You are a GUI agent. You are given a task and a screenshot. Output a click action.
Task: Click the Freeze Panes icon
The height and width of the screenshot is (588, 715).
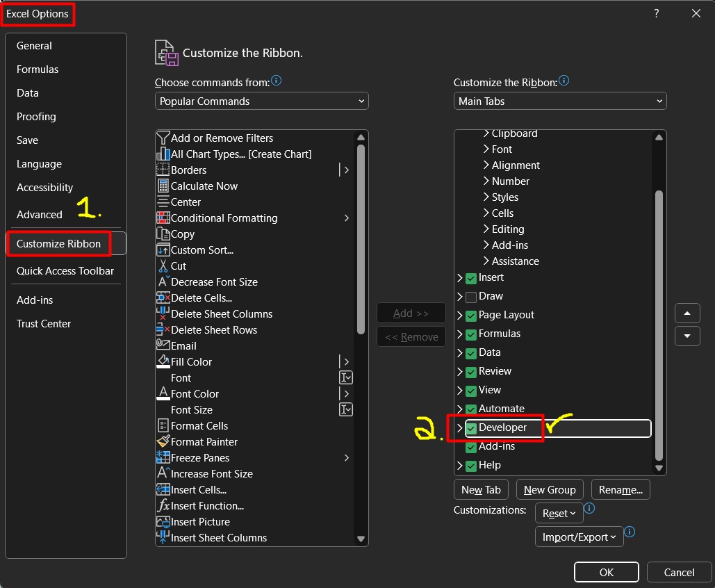[x=163, y=457]
